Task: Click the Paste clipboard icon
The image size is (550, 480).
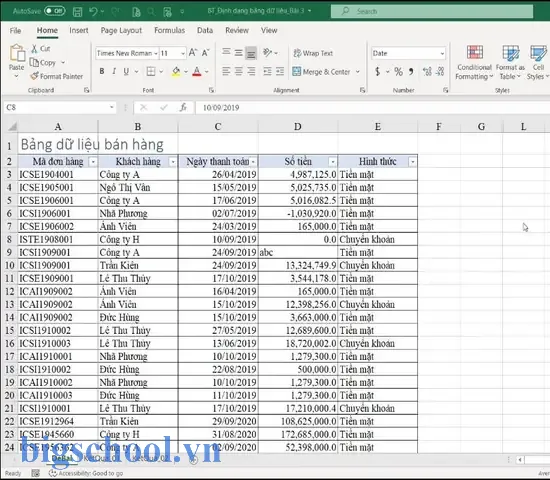Action: point(17,53)
